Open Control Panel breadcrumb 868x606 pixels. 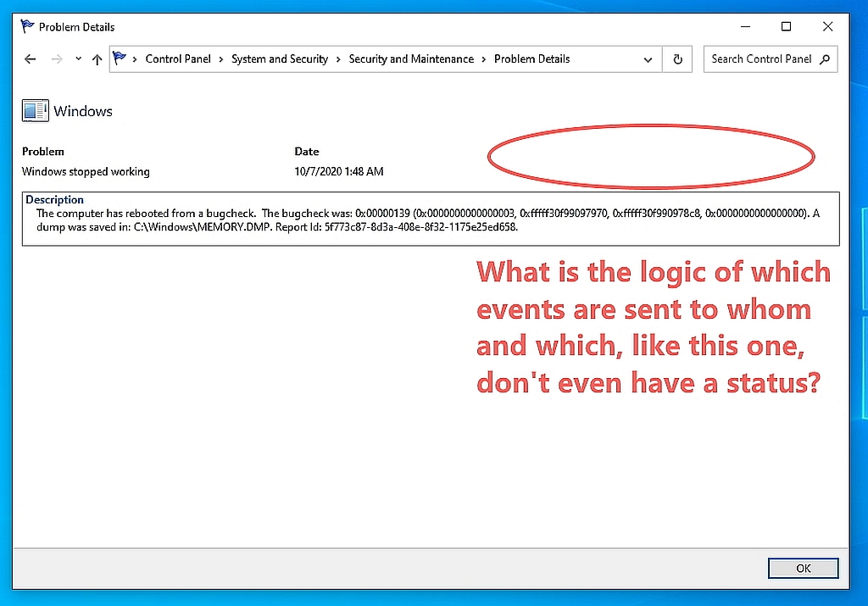[178, 58]
